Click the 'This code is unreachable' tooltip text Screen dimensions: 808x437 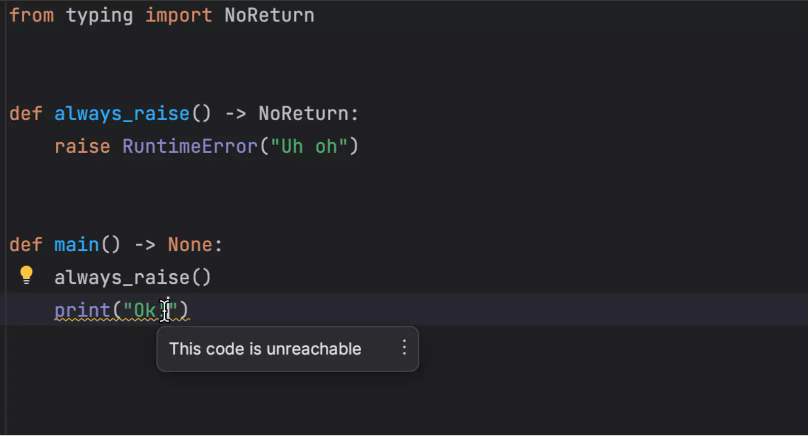point(265,349)
